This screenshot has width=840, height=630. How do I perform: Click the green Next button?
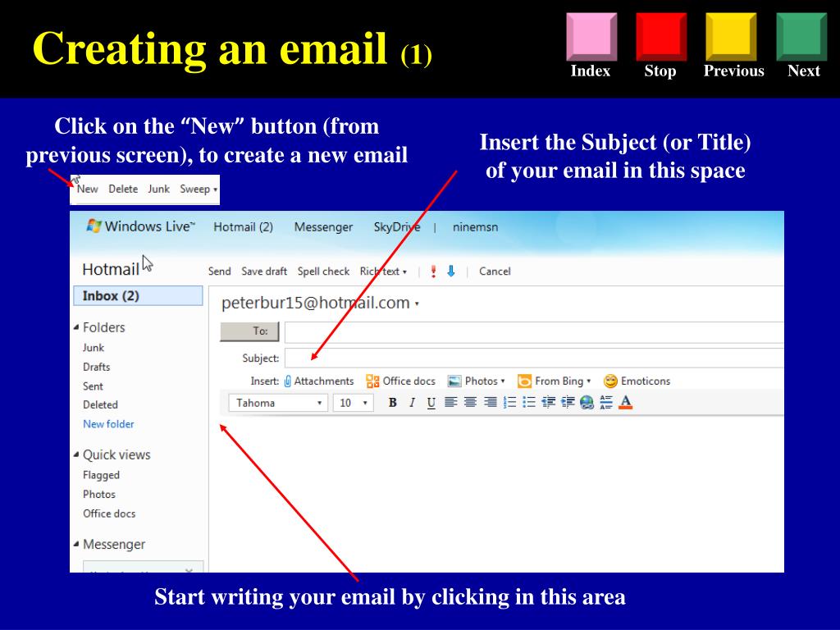[801, 36]
